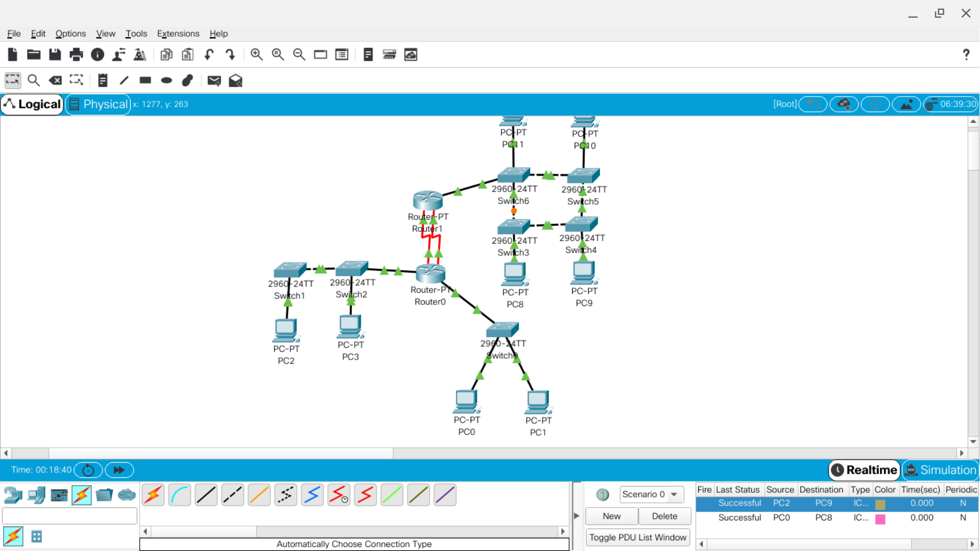Click the pink color swatch for PC0 PDU
Viewport: 980px width, 551px height.
(x=880, y=519)
